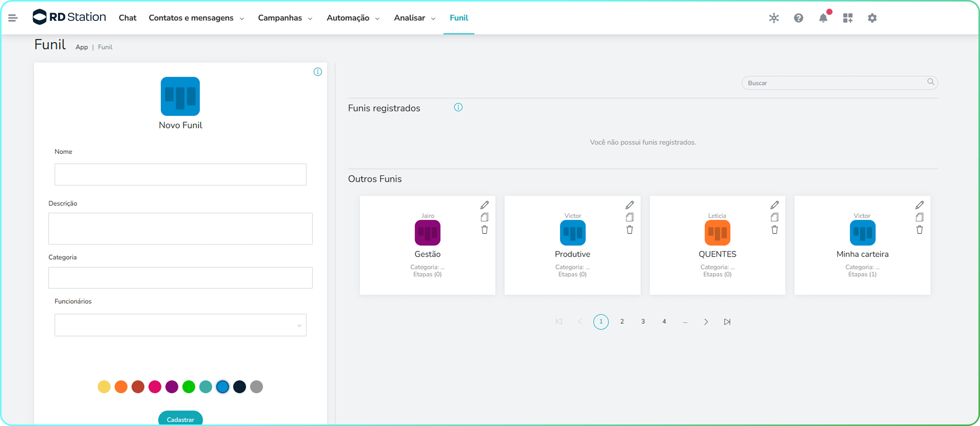This screenshot has width=980, height=426.
Task: Open the Gestão funnel purple icon
Action: [x=427, y=233]
